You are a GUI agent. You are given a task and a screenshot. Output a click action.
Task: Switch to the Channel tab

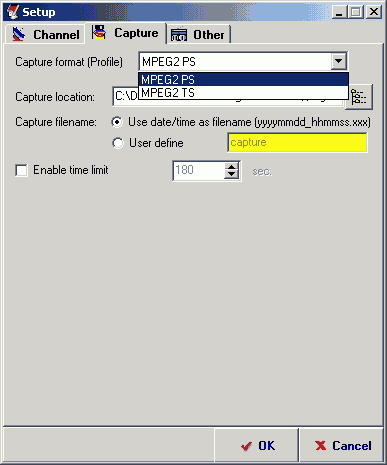[45, 34]
